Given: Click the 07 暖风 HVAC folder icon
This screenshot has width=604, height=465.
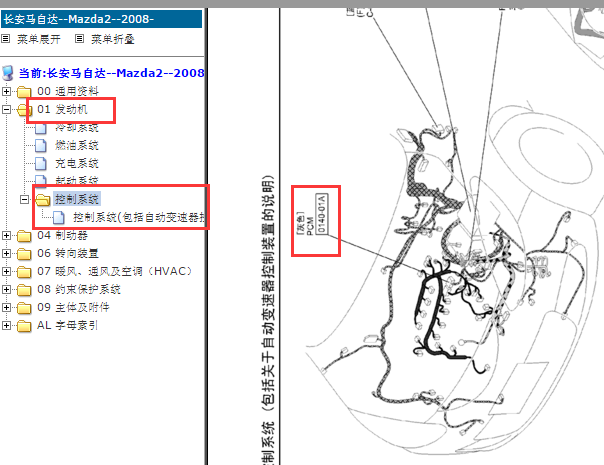Looking at the screenshot, I should (x=24, y=272).
